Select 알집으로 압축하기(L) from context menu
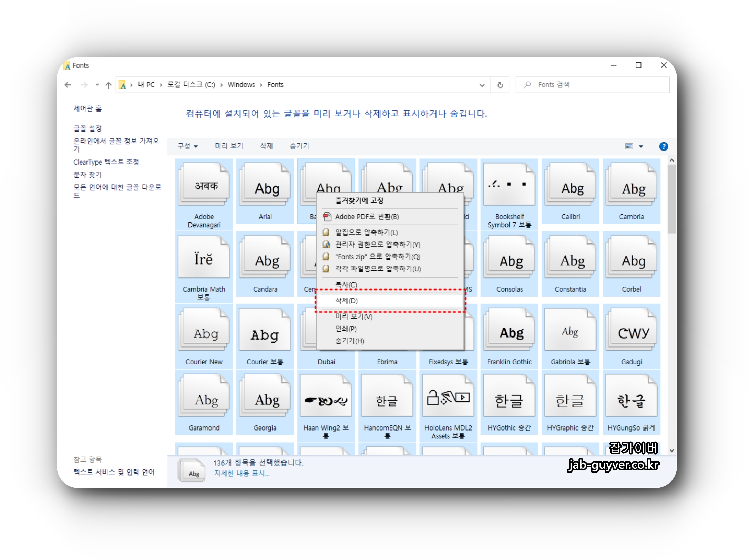This screenshot has width=749, height=560. [366, 232]
